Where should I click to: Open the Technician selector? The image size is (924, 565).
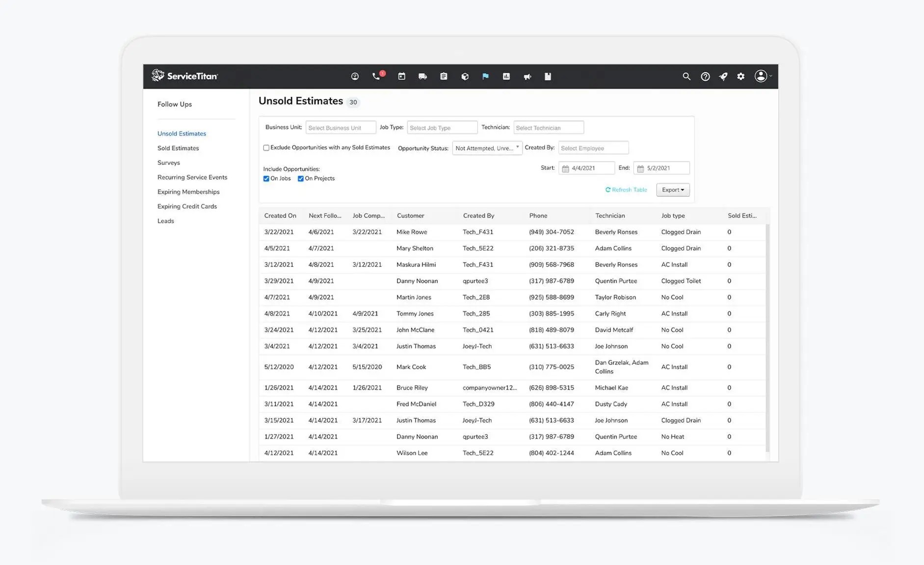(549, 128)
